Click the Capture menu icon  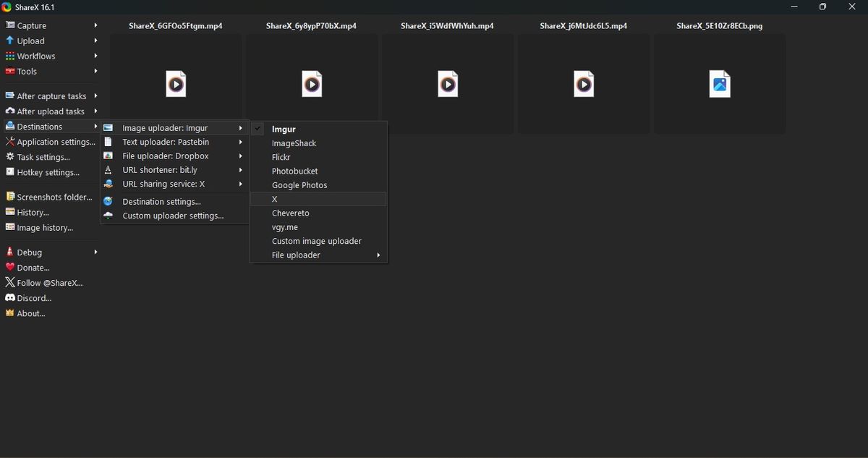tap(10, 25)
